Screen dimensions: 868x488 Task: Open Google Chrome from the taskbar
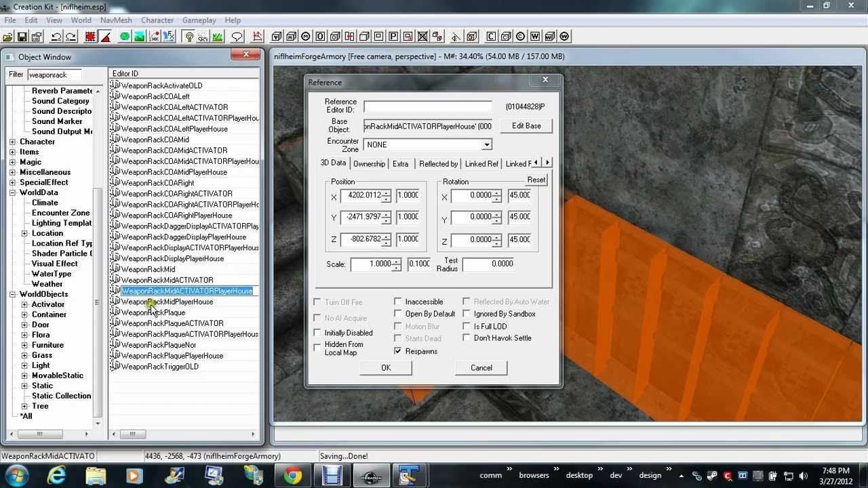293,475
